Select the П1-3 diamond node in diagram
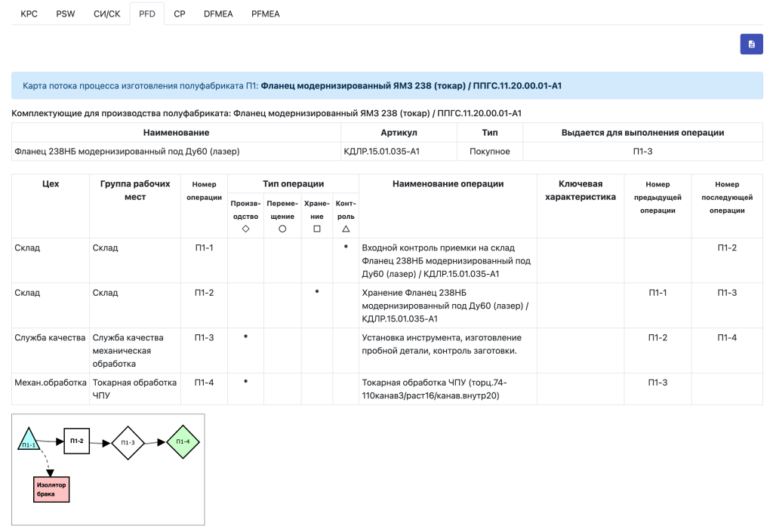 [x=128, y=443]
